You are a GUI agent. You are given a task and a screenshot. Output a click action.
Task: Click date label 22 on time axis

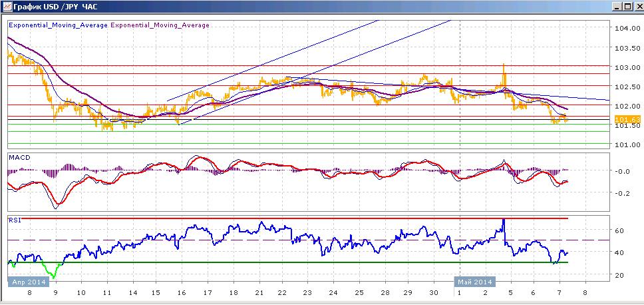point(282,294)
